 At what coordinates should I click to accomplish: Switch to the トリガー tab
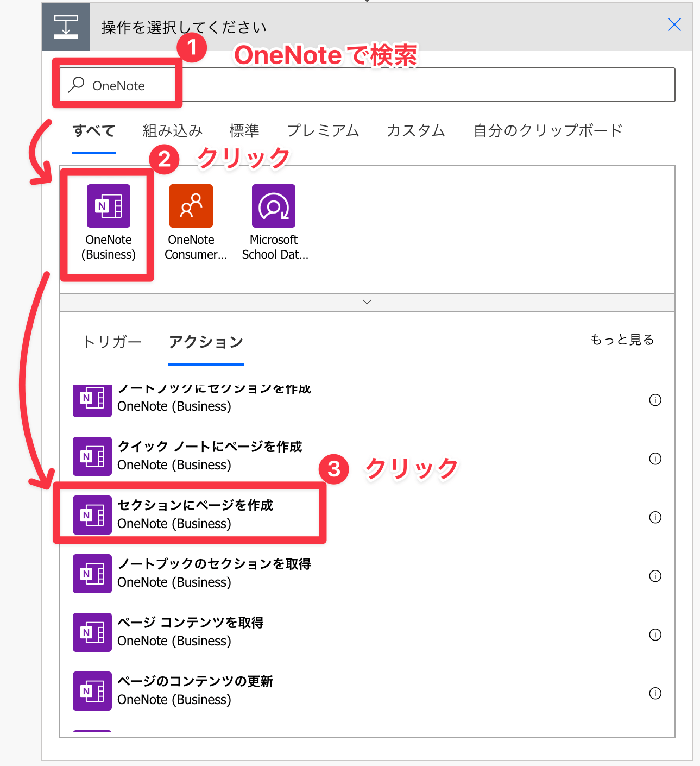click(x=112, y=342)
